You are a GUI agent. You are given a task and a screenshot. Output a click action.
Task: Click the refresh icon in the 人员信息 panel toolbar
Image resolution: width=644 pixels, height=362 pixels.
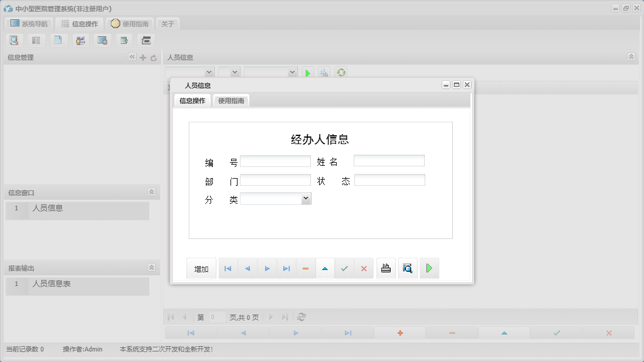[x=341, y=72]
